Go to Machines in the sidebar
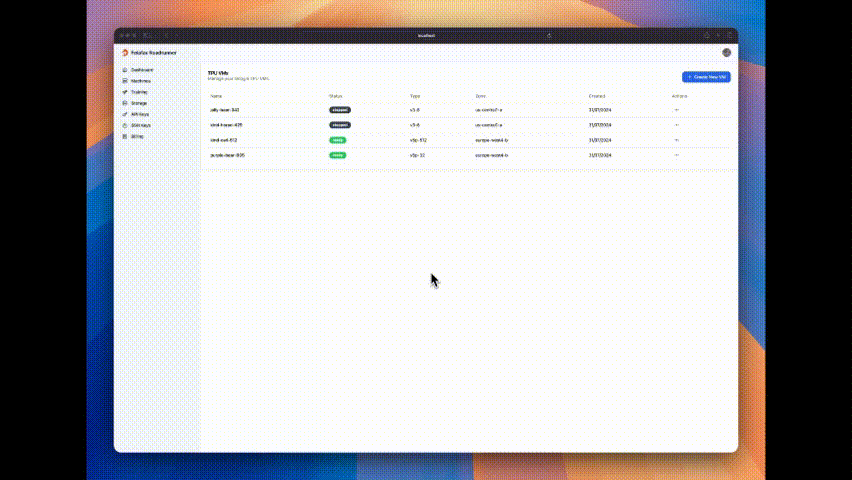 tap(140, 81)
